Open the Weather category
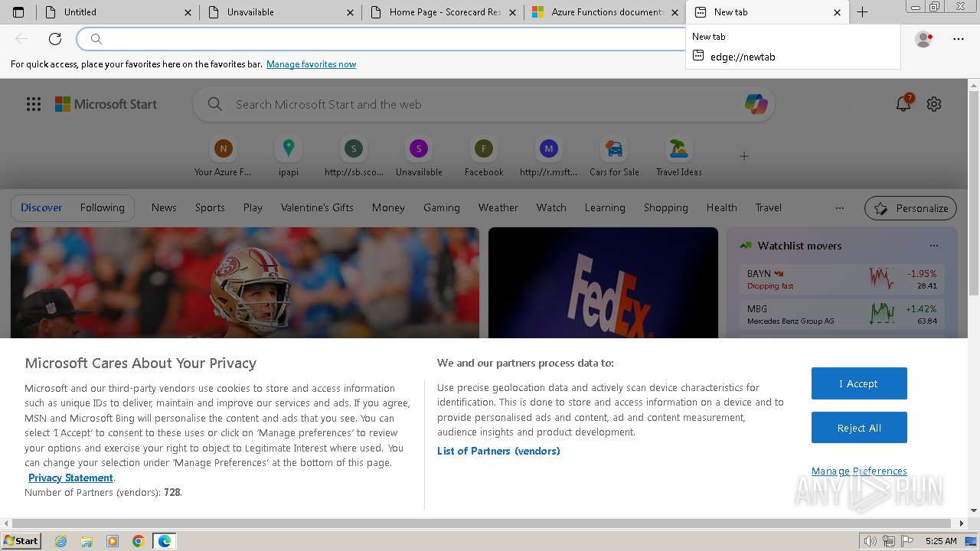The width and height of the screenshot is (980, 551). [x=498, y=207]
